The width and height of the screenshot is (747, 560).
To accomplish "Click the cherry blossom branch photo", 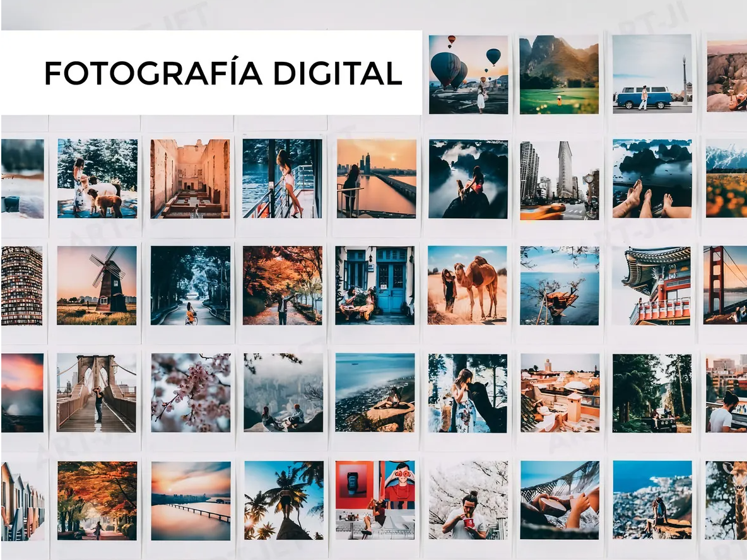I will (x=191, y=392).
